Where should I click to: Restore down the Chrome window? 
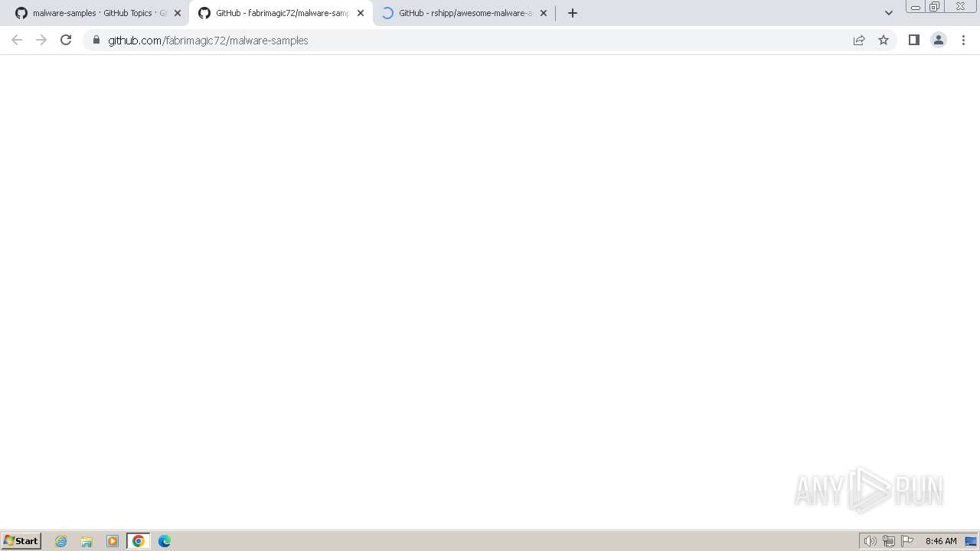pos(935,7)
